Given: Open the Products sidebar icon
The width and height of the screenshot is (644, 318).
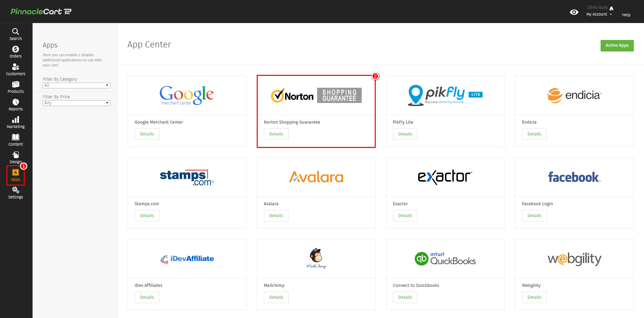Looking at the screenshot, I should coord(16,84).
